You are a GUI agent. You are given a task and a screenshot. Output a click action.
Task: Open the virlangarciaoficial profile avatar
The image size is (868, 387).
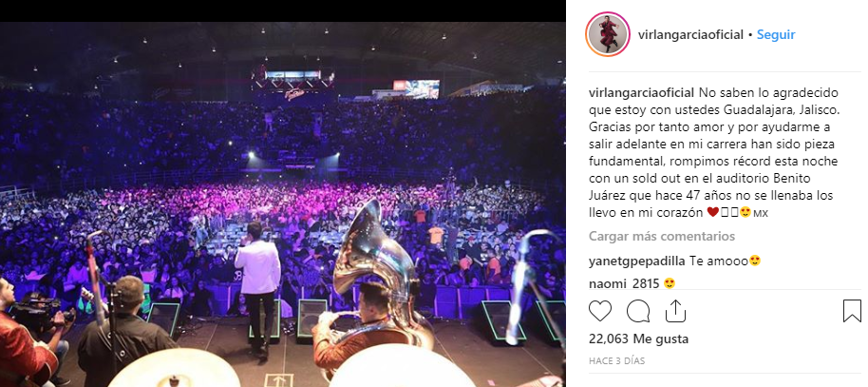(608, 34)
